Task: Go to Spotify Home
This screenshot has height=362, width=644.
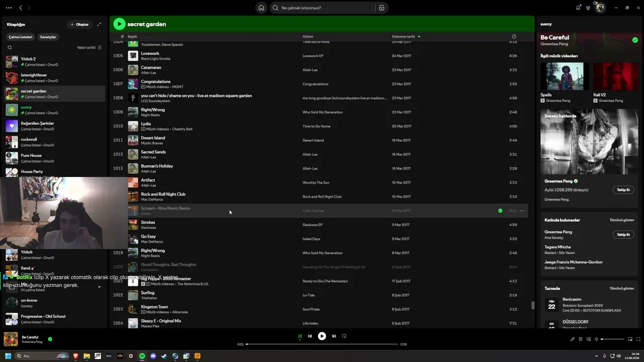Action: pyautogui.click(x=261, y=8)
